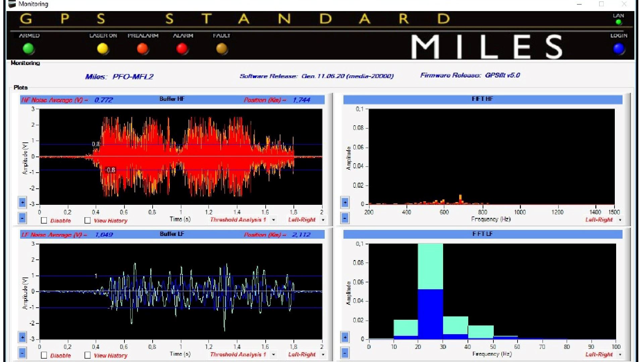
Task: Minimize the Monitoring window
Action: coord(579,4)
